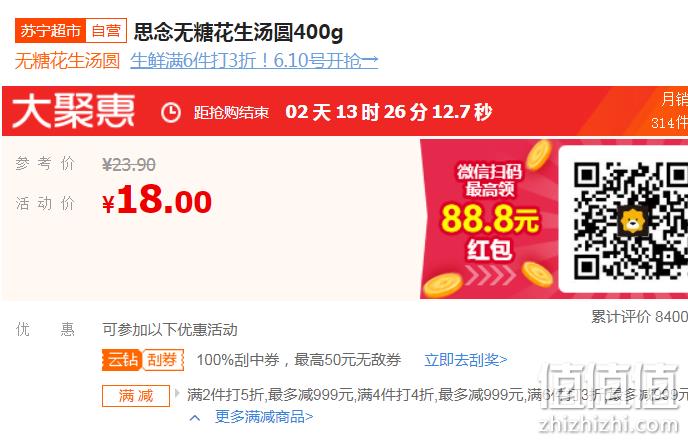Click the 月销 monthly sales figure
This screenshot has width=688, height=442.
point(670,111)
